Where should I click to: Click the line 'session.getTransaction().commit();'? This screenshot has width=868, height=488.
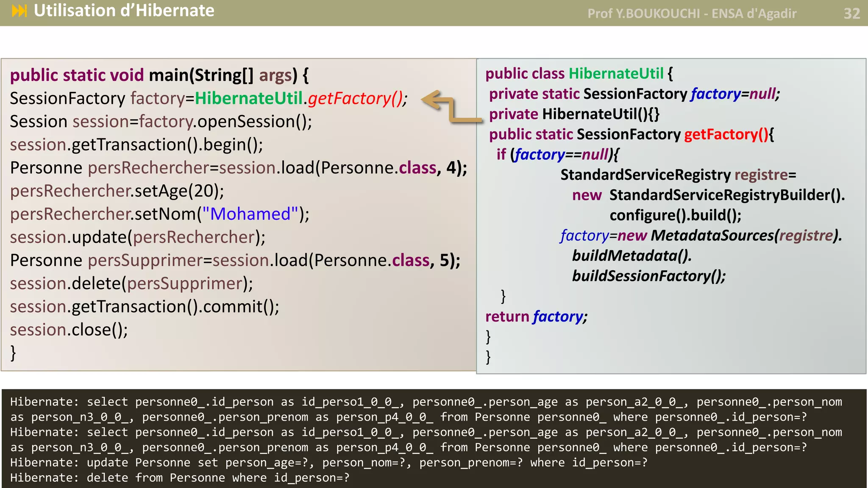(x=145, y=307)
